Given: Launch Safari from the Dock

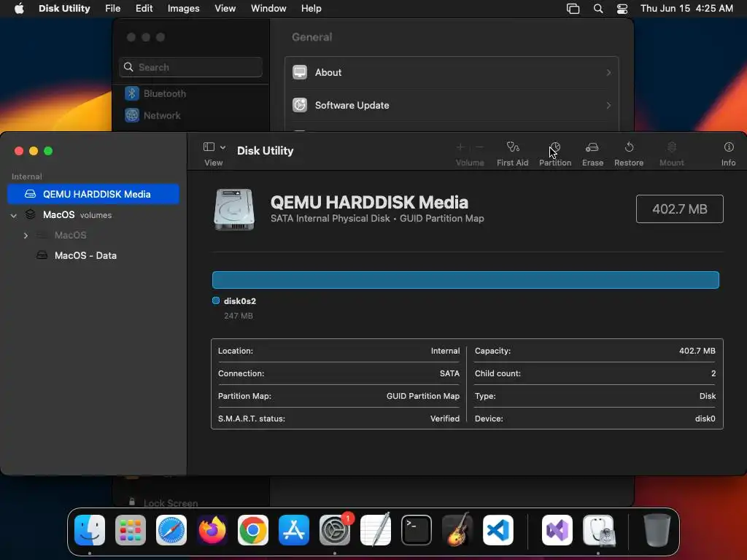Looking at the screenshot, I should coord(171,530).
